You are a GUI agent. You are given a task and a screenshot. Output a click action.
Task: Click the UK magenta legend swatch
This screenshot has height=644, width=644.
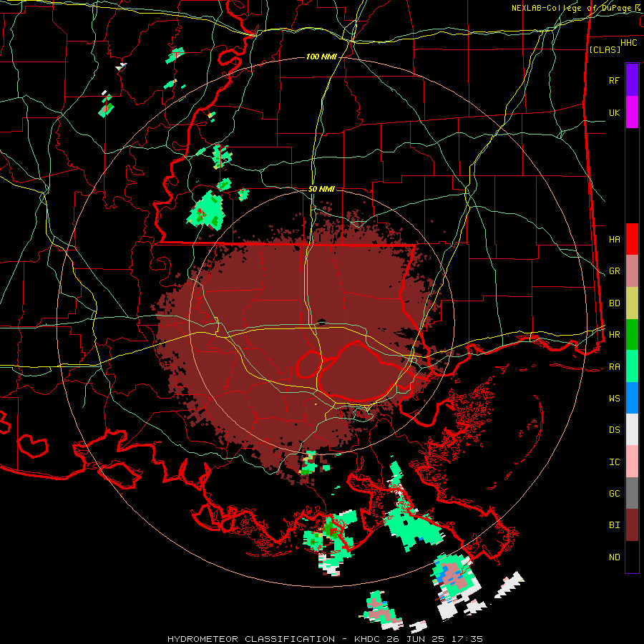(632, 112)
